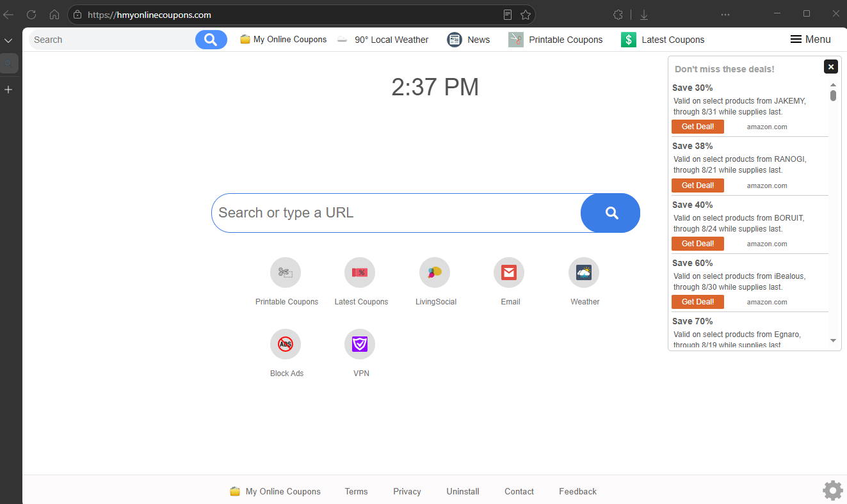The image size is (847, 504).
Task: Open the Menu hamburger dropdown
Action: [x=811, y=40]
